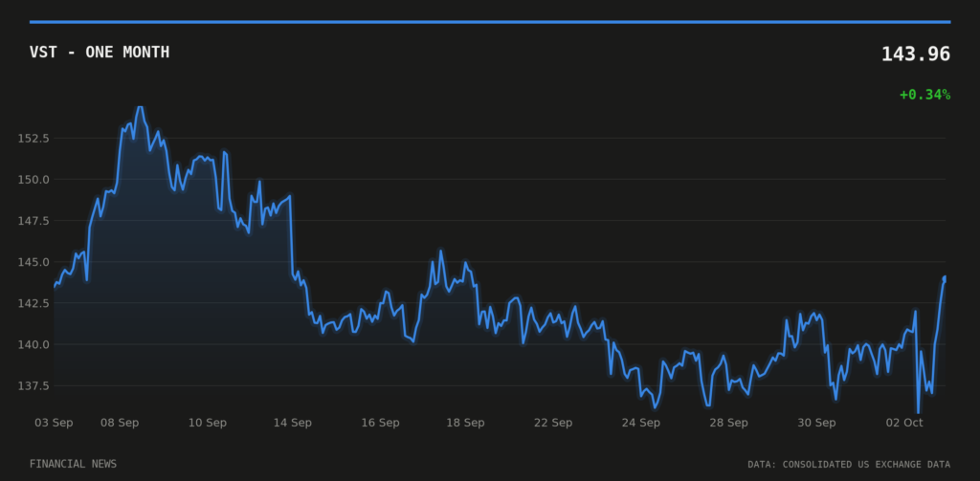The height and width of the screenshot is (481, 980).
Task: Click the 142.5 y-axis label
Action: 33,303
